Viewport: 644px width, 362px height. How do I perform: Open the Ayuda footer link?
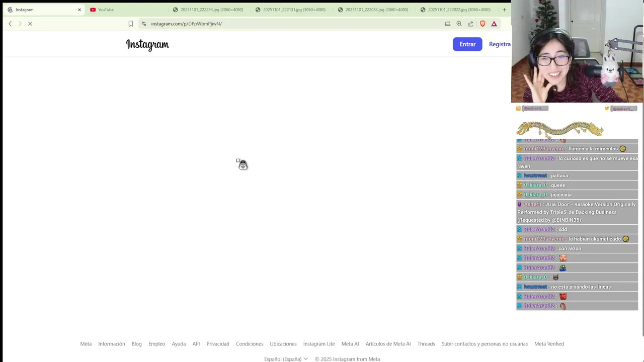179,344
